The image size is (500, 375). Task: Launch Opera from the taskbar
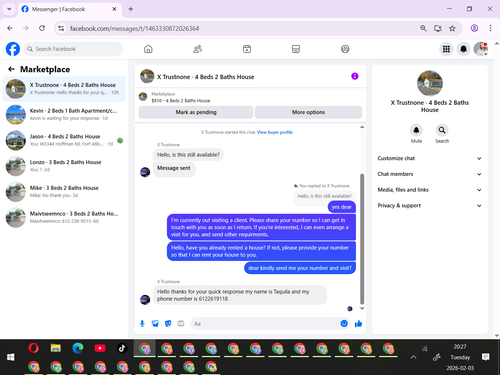(33, 348)
